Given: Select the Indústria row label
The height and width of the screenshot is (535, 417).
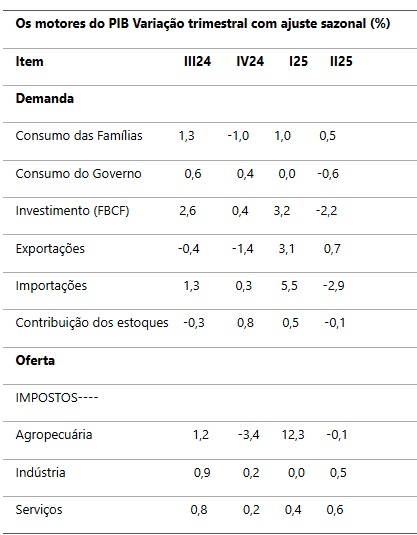Looking at the screenshot, I should (40, 473).
